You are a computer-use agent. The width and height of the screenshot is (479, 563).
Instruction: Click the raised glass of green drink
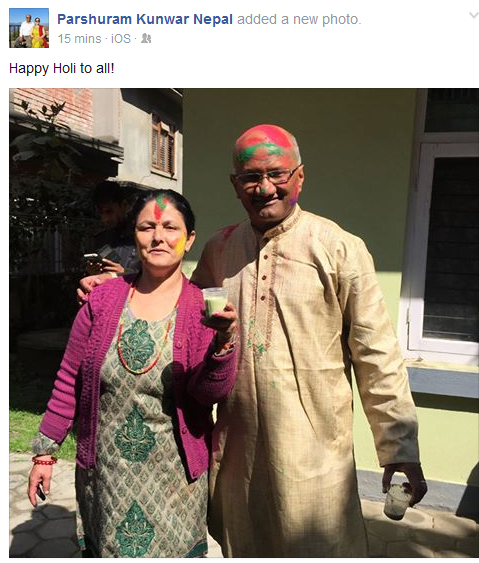pos(215,302)
